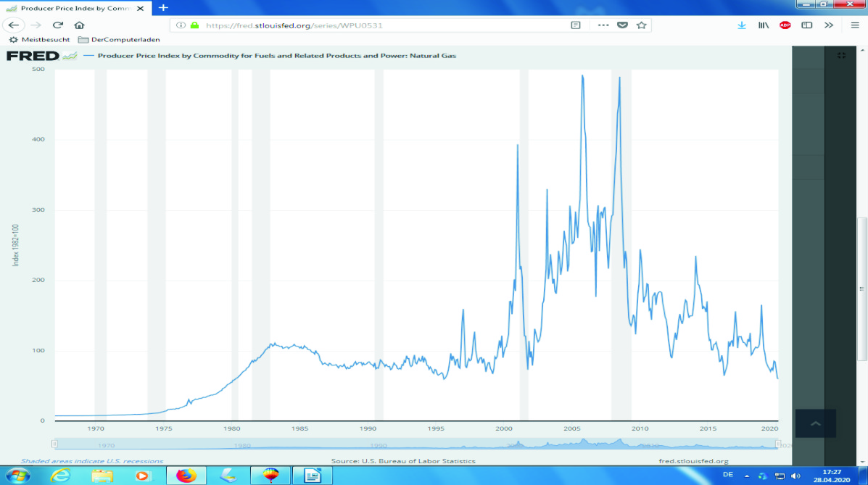Viewport: 868px width, 485px height.
Task: Open Windows Start menu
Action: click(17, 476)
